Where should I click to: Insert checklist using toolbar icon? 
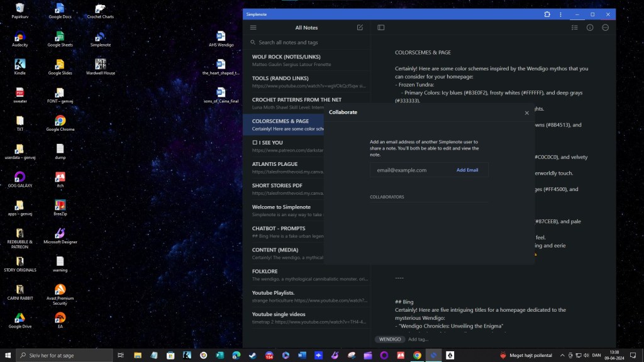[x=574, y=28]
